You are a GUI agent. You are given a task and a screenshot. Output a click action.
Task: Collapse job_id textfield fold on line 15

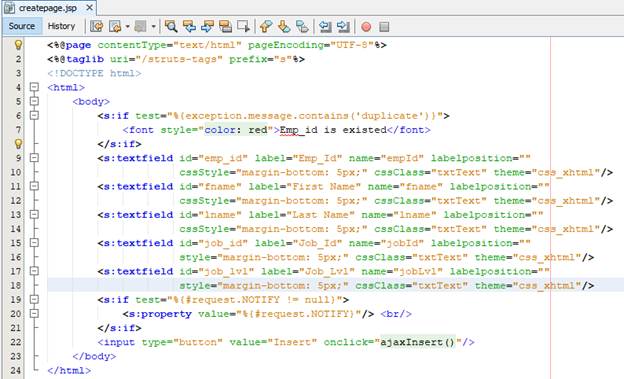click(34, 242)
